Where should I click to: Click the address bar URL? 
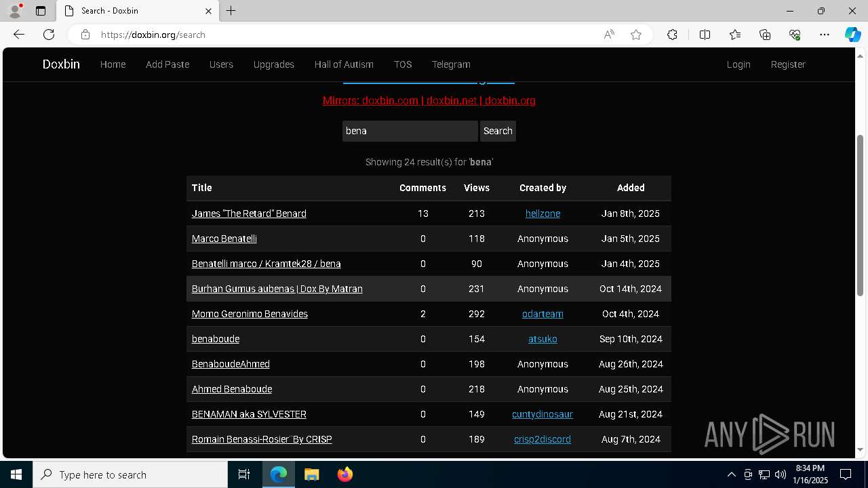click(x=153, y=35)
